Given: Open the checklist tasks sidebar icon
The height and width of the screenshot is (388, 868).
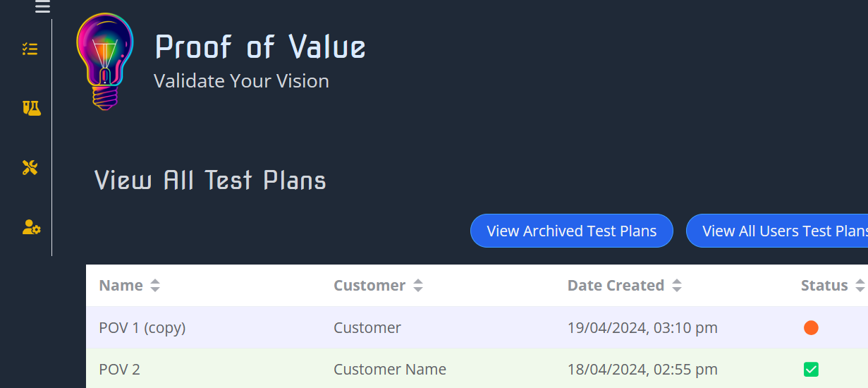Looking at the screenshot, I should pyautogui.click(x=30, y=49).
